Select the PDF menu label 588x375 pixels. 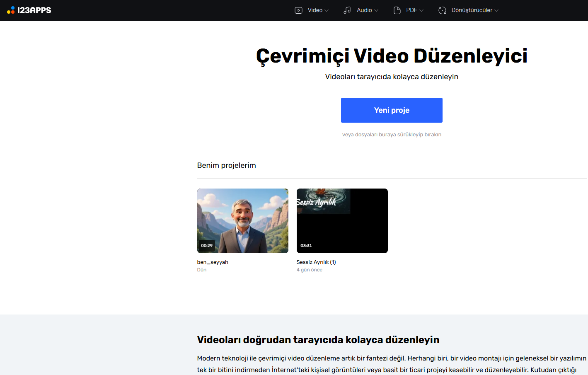coord(411,10)
